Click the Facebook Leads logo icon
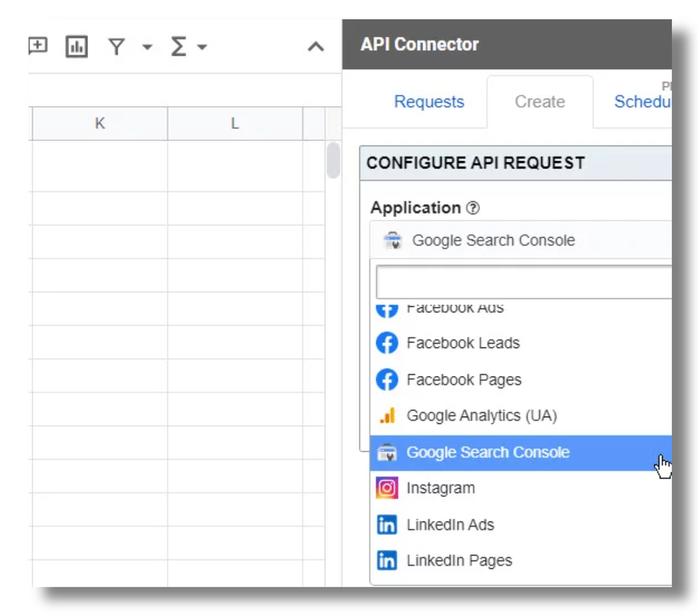Image resolution: width=698 pixels, height=616 pixels. click(x=387, y=343)
